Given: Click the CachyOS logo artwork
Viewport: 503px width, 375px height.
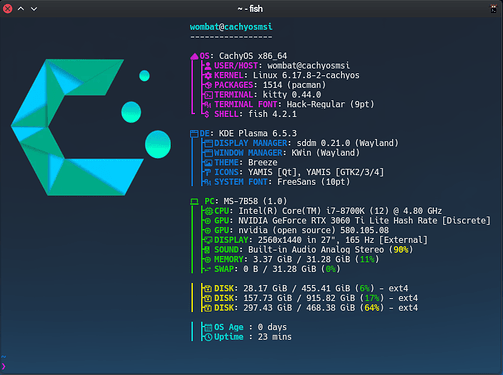Looking at the screenshot, I should click(91, 127).
